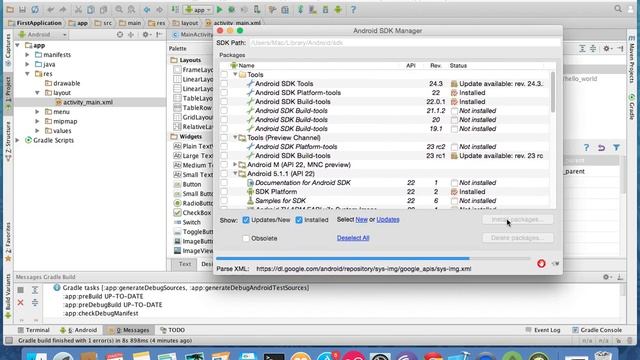
Task: Expand the java folder in project tree
Action: coord(27,64)
